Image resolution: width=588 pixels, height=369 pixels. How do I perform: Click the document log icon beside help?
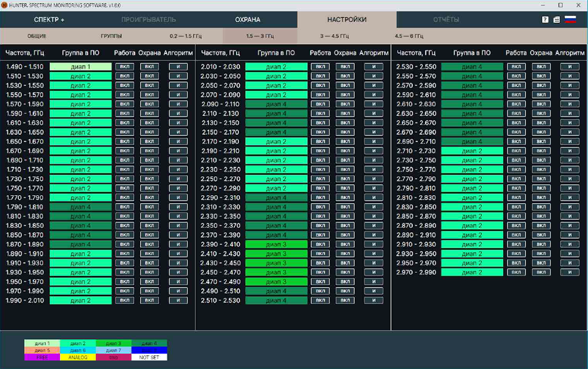(x=556, y=20)
